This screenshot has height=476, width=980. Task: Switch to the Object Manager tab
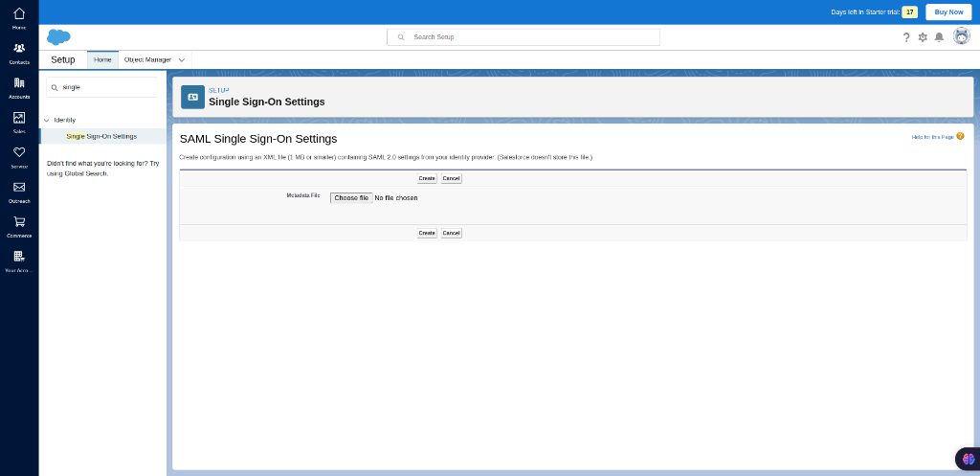147,59
